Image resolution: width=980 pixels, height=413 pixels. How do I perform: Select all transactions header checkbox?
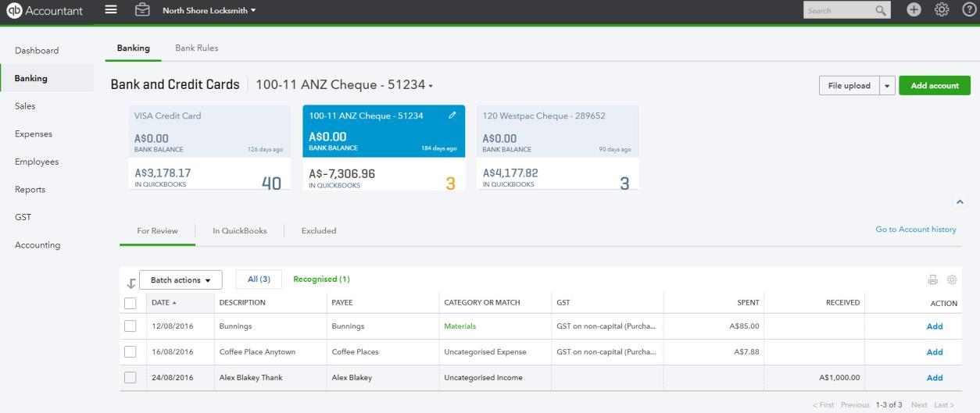click(131, 303)
